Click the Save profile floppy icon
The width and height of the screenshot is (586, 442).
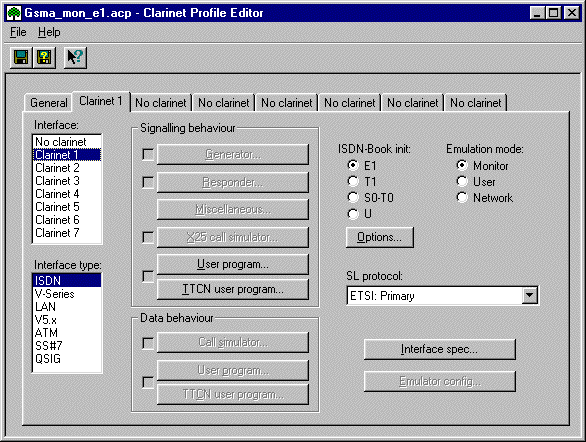(x=21, y=58)
